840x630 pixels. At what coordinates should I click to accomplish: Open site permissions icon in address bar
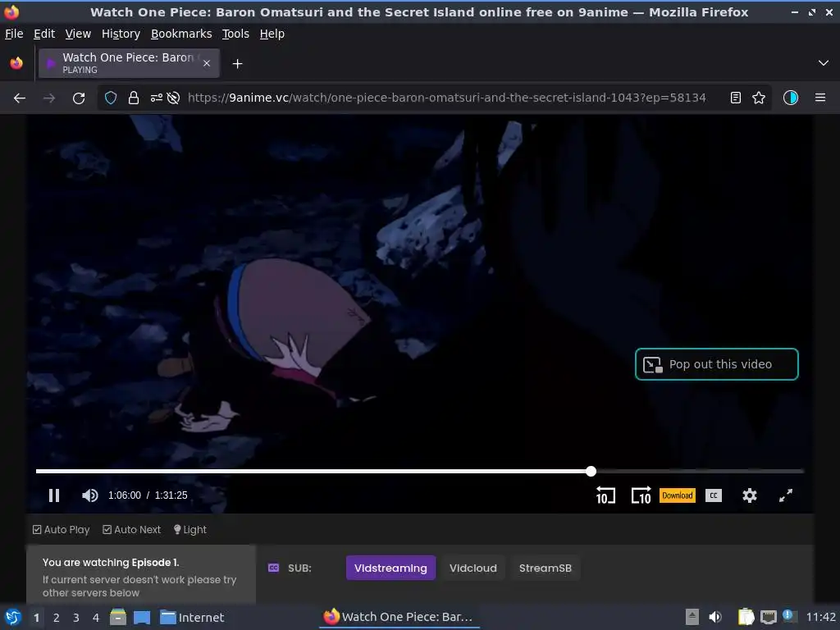point(157,98)
